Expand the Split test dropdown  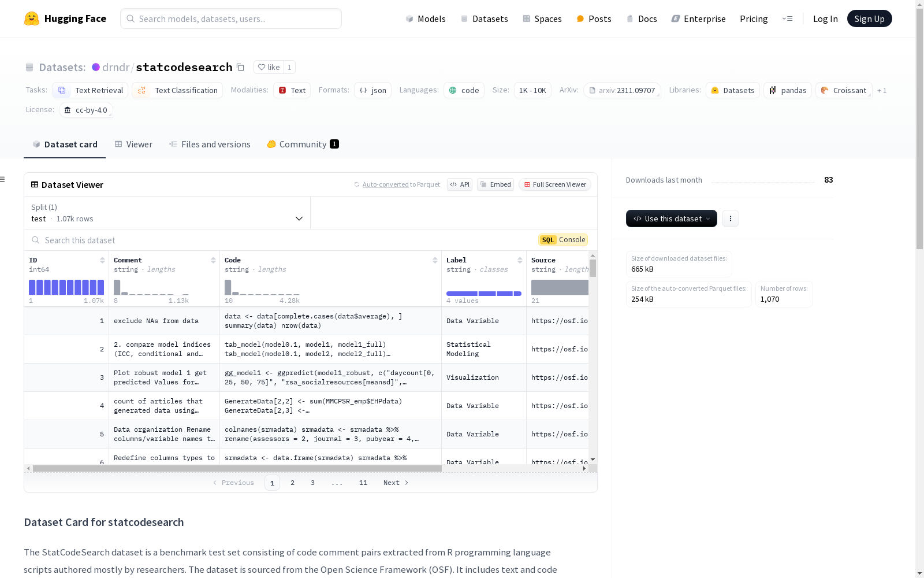tap(167, 213)
